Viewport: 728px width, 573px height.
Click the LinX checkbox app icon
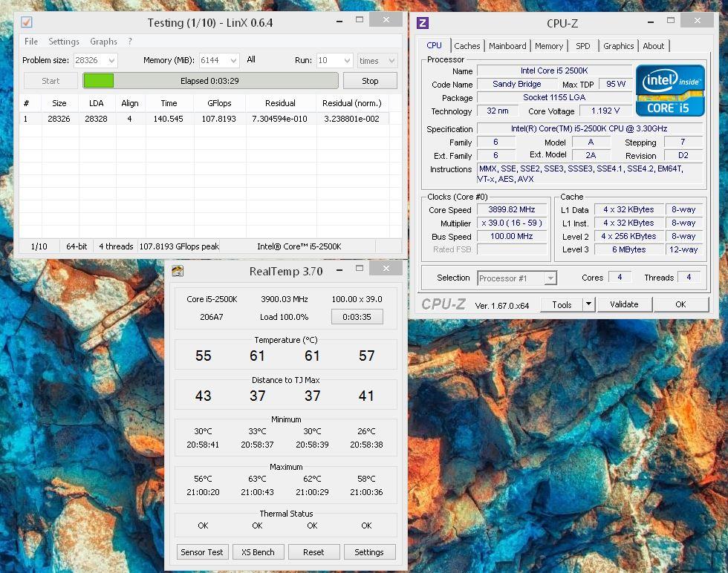[27, 22]
